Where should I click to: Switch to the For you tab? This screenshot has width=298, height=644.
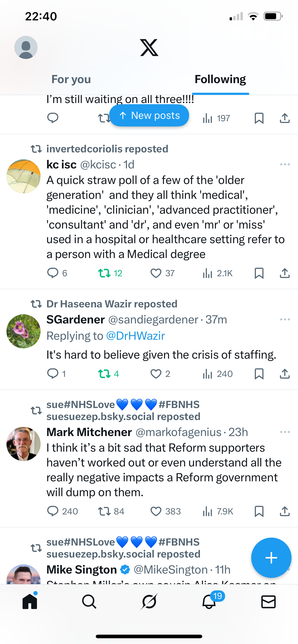click(x=71, y=80)
